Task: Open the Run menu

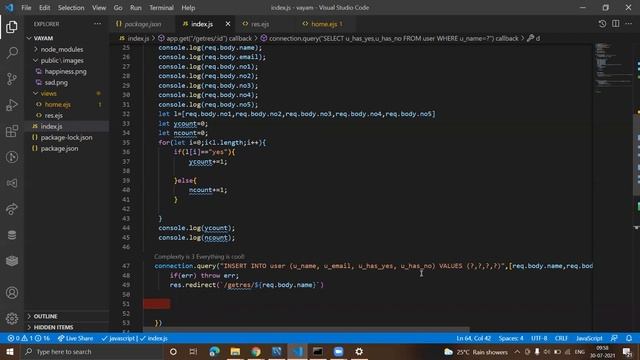Action: [x=136, y=8]
